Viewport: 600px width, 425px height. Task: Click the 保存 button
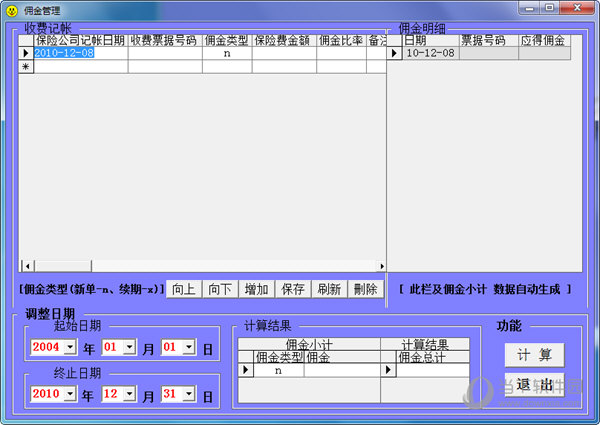click(293, 289)
